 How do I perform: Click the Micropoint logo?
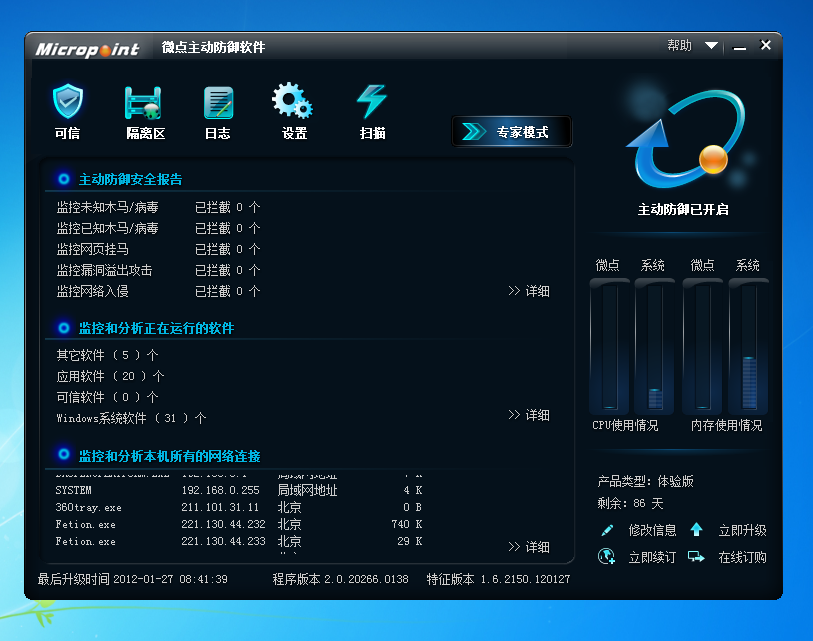87,49
